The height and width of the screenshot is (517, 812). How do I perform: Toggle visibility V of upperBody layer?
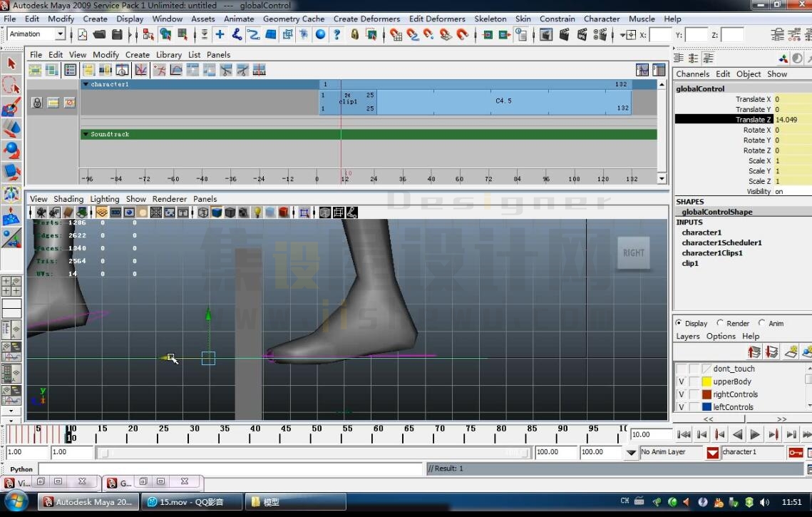pyautogui.click(x=682, y=382)
